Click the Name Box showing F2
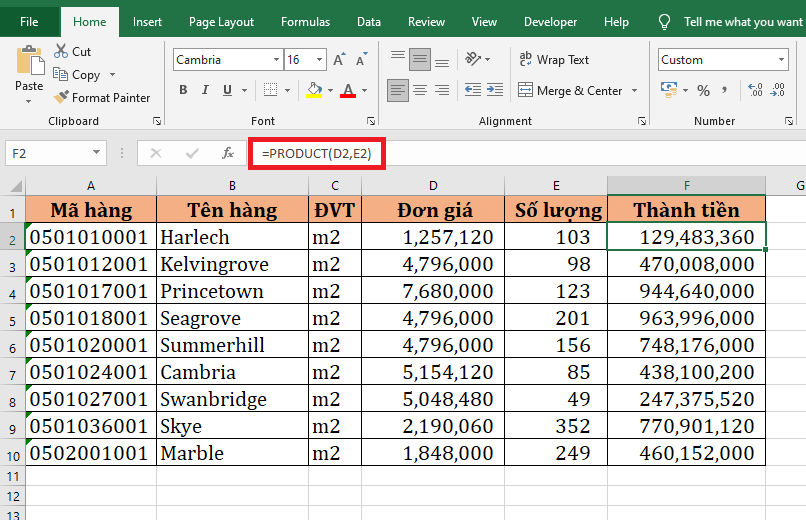The width and height of the screenshot is (806, 520). coord(56,153)
